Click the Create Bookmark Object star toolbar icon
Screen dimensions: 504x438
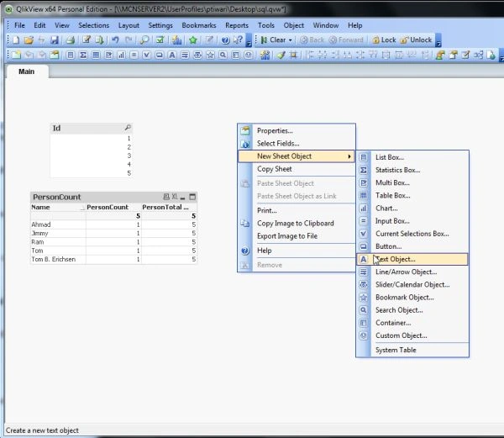[x=210, y=55]
